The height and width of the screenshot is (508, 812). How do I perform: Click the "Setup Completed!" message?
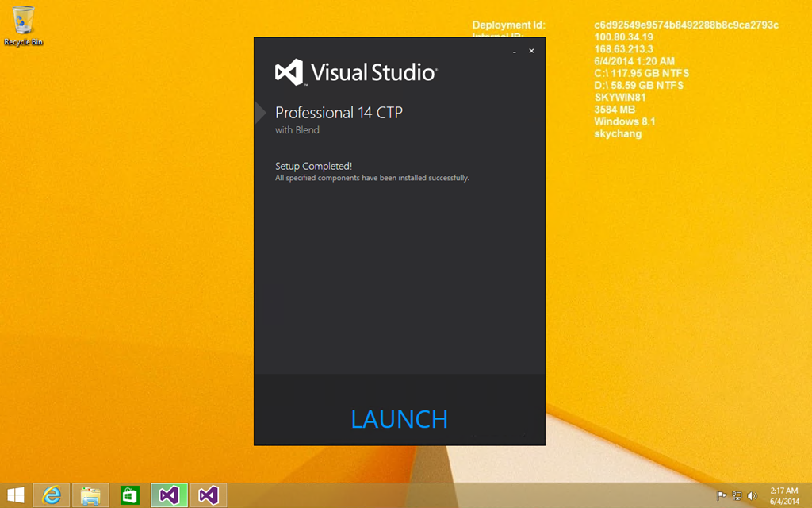click(x=314, y=166)
